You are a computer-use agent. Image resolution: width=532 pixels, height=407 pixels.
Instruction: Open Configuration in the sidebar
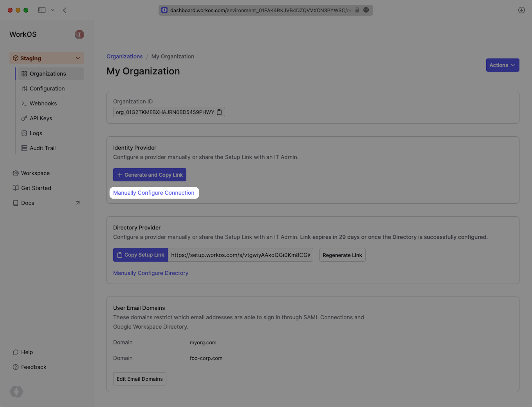47,89
